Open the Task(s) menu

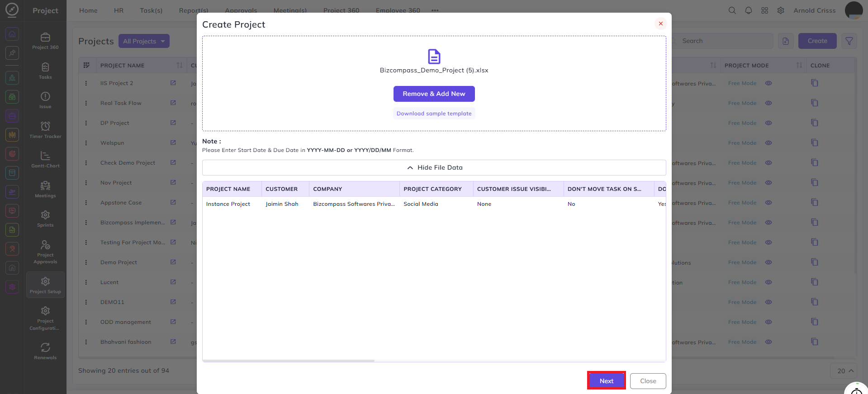point(151,10)
